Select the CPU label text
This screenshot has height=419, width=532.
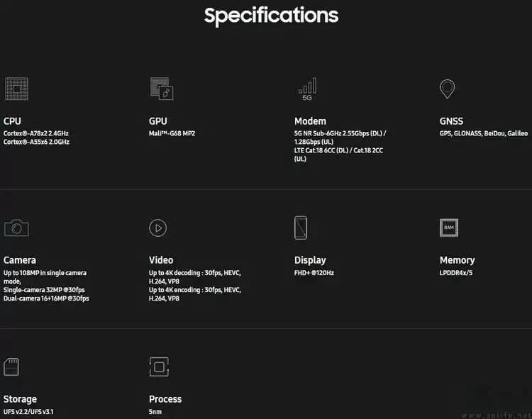12,121
